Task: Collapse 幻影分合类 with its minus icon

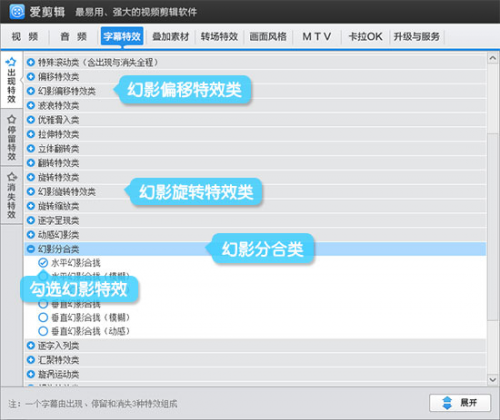Action: coord(31,249)
